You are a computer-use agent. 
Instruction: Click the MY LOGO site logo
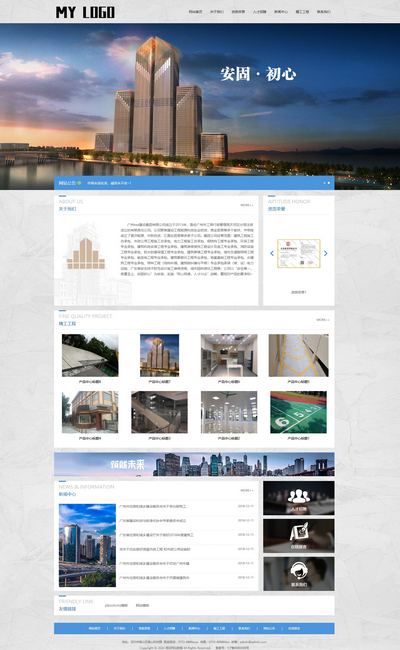(85, 12)
